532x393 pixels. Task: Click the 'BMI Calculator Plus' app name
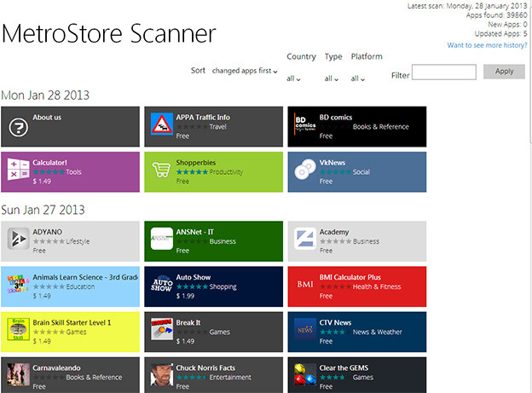(x=350, y=277)
